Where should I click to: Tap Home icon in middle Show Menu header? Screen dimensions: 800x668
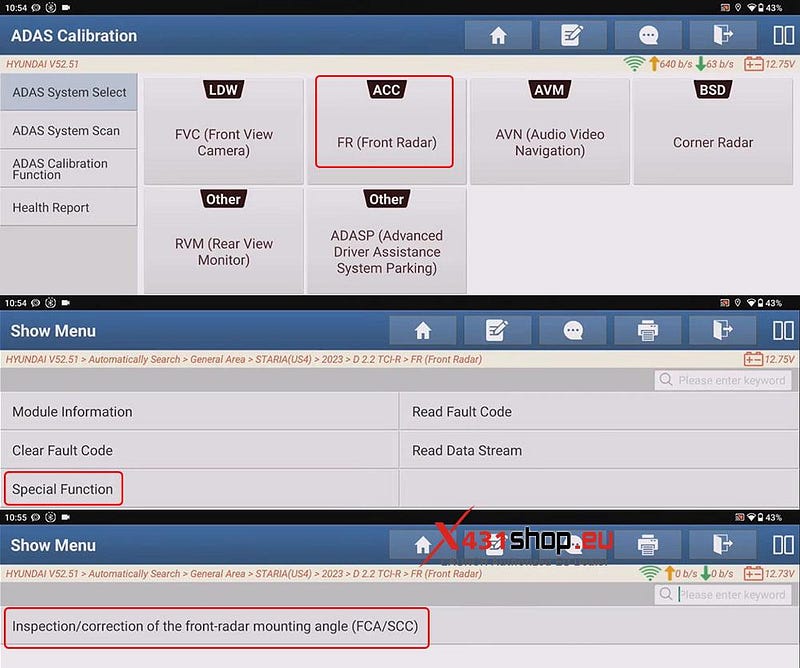(x=423, y=330)
